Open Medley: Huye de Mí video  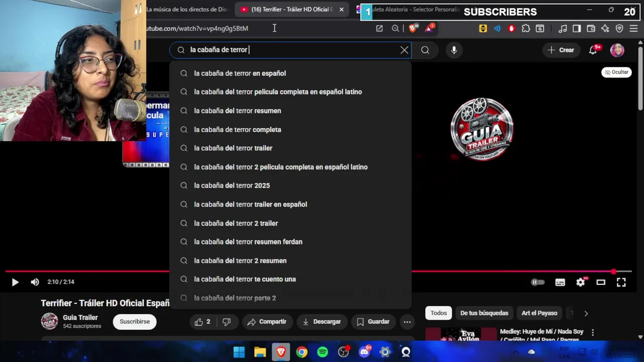(541, 335)
